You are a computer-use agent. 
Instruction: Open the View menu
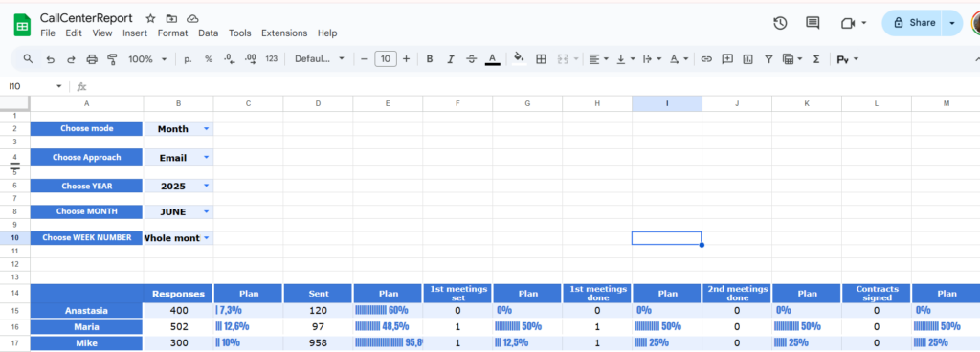click(102, 33)
